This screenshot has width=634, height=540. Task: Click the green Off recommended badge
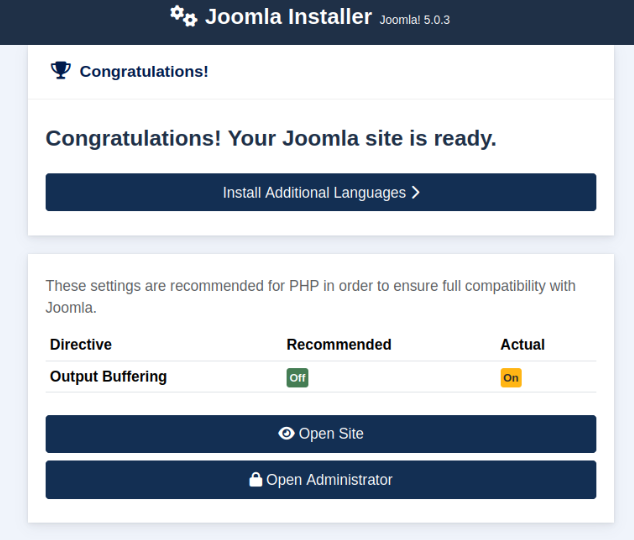click(297, 378)
